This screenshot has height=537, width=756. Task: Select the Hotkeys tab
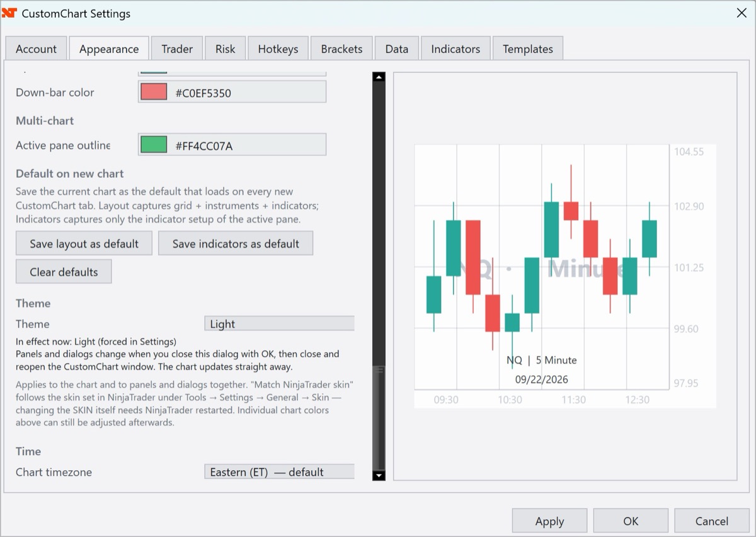[278, 49]
